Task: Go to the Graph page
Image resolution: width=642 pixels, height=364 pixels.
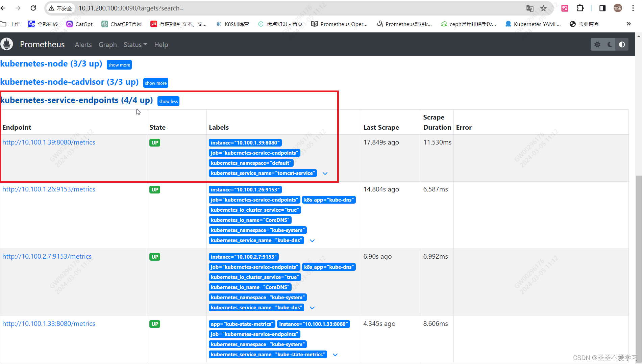Action: [107, 45]
